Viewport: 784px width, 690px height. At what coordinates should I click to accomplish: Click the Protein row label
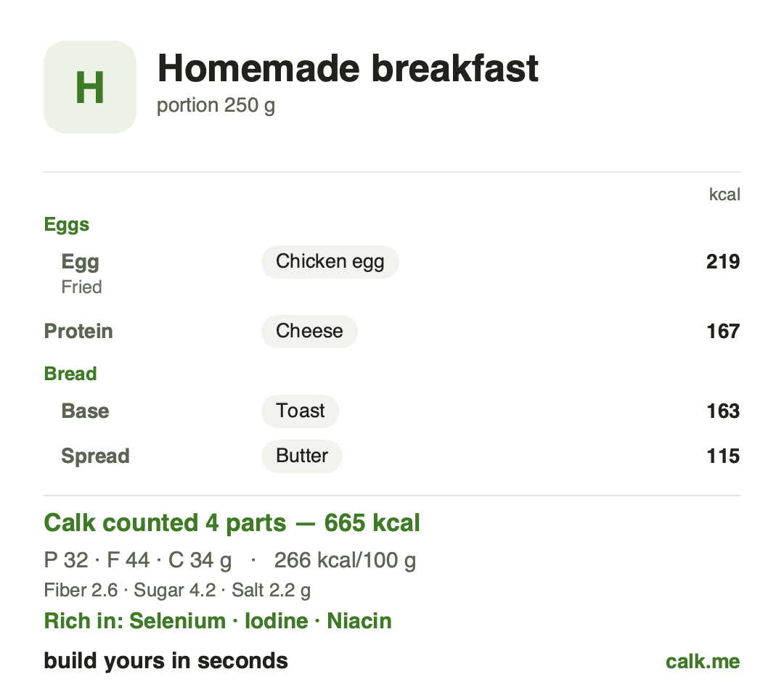coord(78,332)
